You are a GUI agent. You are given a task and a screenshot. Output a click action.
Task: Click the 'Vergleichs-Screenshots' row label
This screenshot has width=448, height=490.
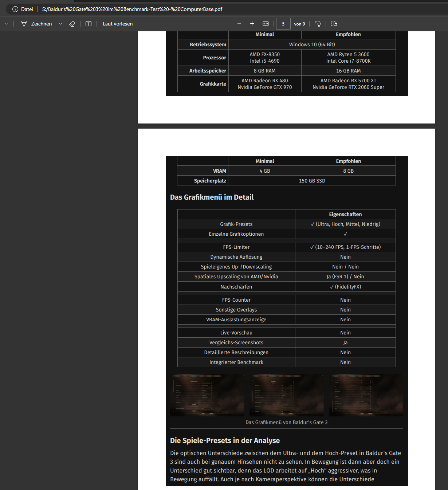click(x=236, y=342)
